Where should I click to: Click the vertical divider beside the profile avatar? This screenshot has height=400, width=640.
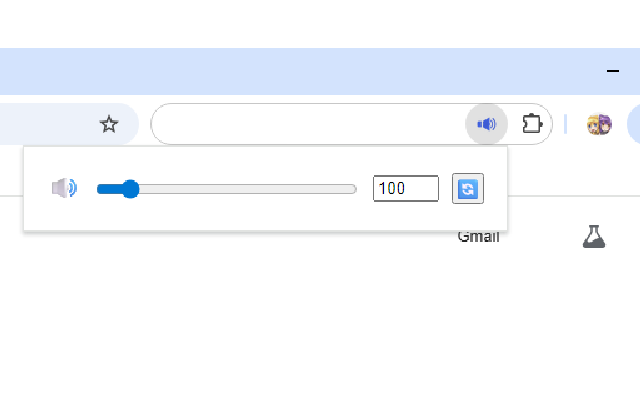click(x=565, y=124)
